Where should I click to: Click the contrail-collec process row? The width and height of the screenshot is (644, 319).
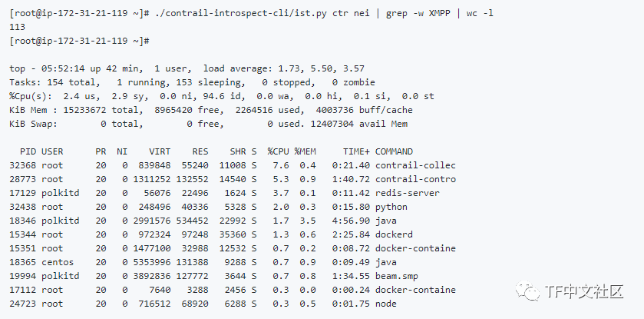[x=233, y=165]
